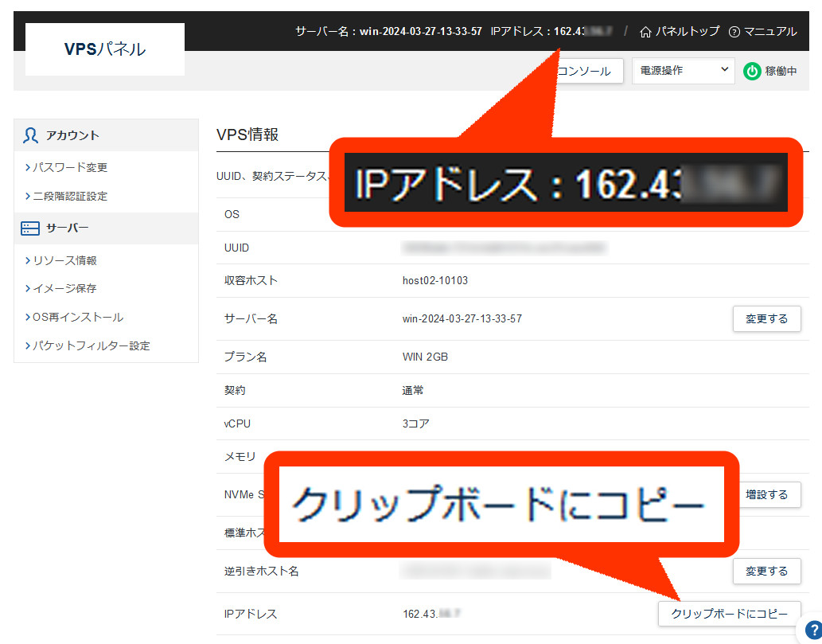The height and width of the screenshot is (644, 822).
Task: Click the server icon beside サーバー
Action: pyautogui.click(x=31, y=228)
